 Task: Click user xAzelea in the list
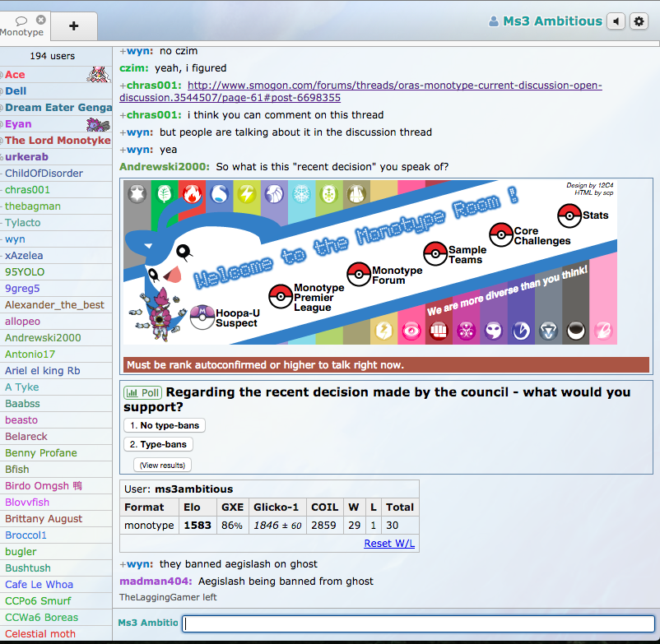point(56,255)
